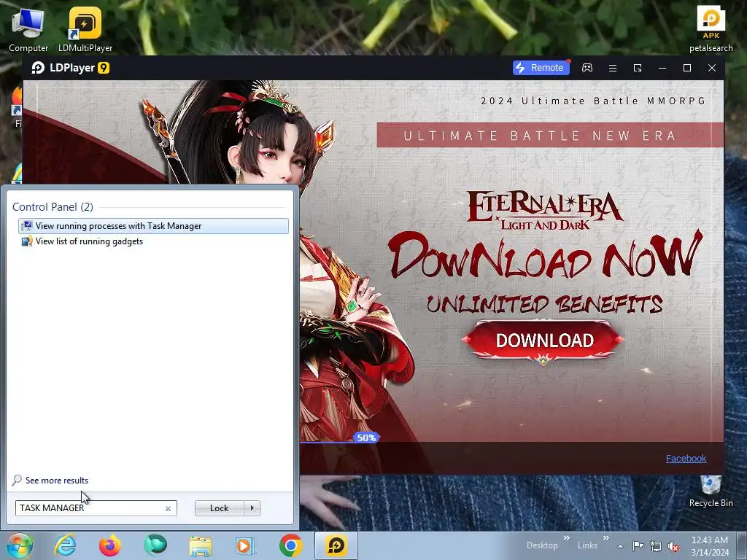
Task: Open the Recycle Bin on desktop
Action: tap(711, 491)
